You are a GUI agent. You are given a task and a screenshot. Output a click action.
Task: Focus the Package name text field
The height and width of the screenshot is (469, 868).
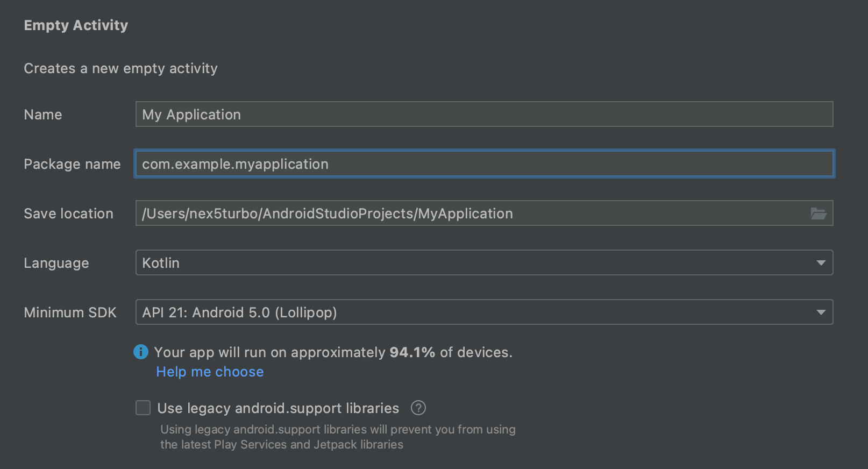click(x=484, y=164)
